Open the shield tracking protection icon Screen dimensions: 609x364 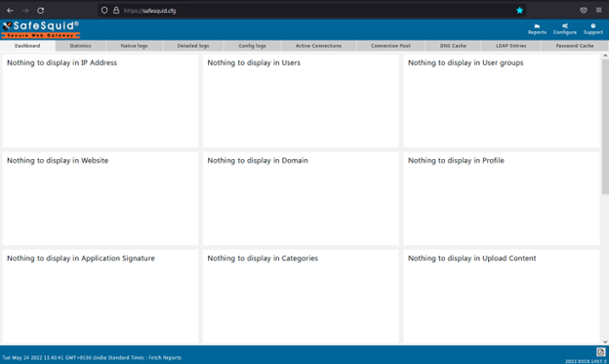click(x=104, y=11)
